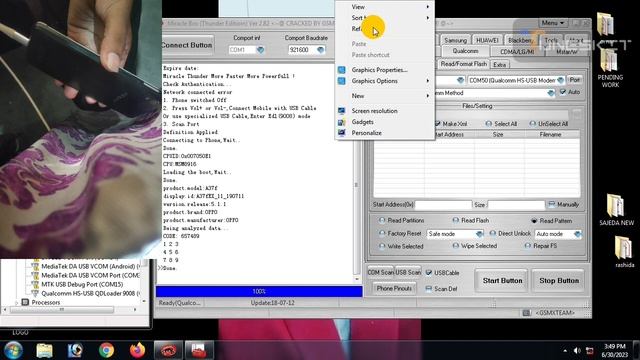The height and width of the screenshot is (360, 640).
Task: Expand the Graphics Options submenu
Action: pos(428,81)
